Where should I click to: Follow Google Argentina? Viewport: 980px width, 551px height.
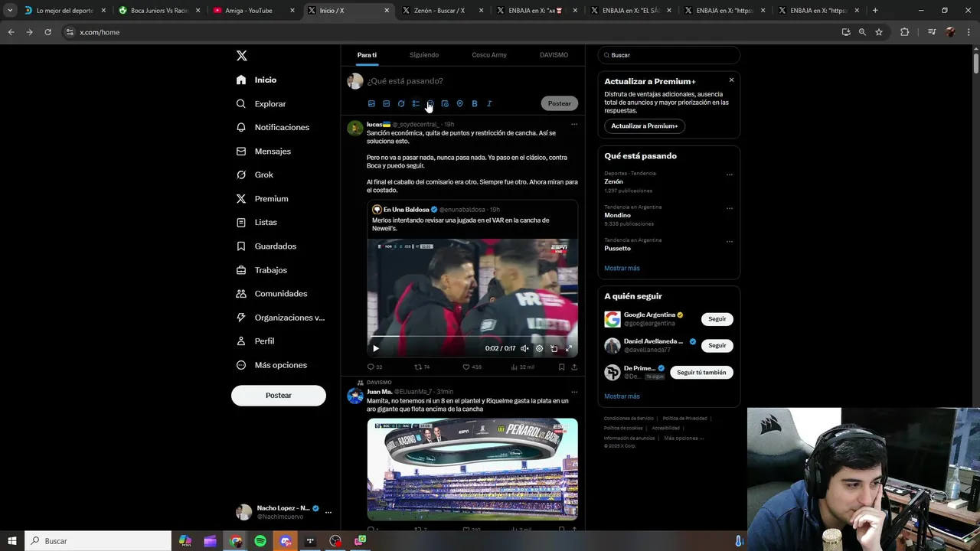point(717,319)
